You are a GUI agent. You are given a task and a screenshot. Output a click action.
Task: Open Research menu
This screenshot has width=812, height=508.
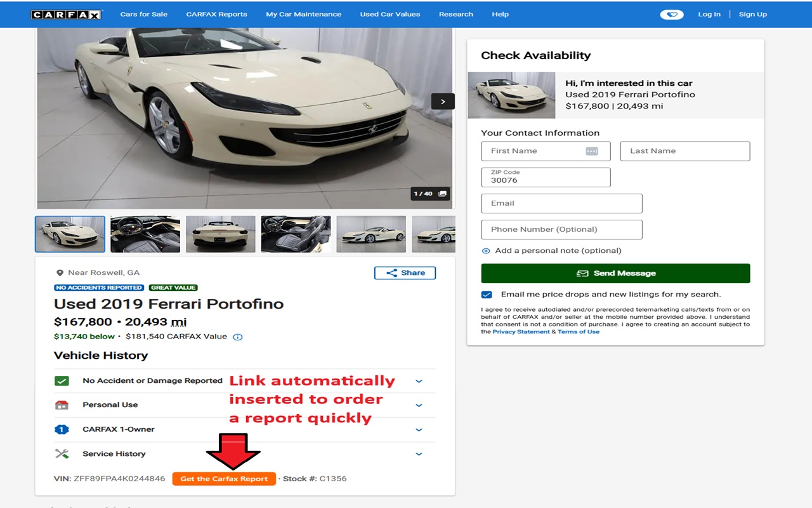click(x=456, y=14)
